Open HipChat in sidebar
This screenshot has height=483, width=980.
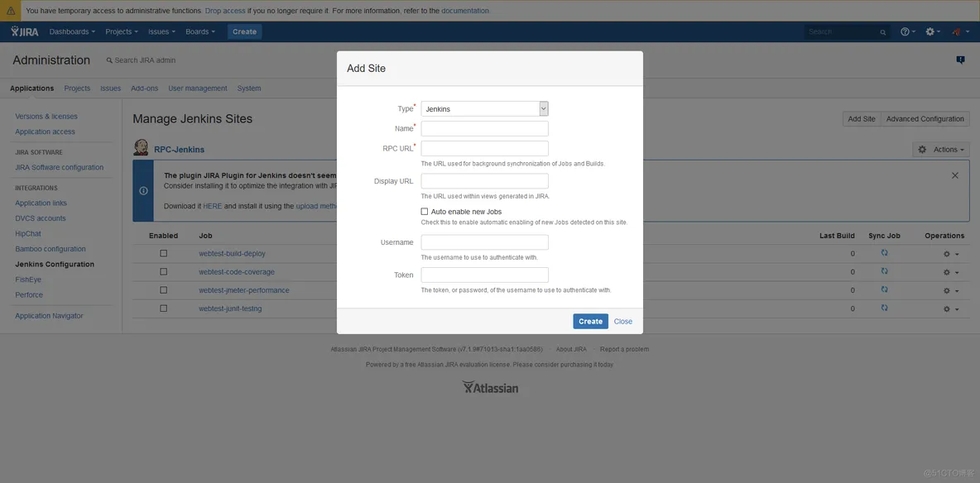coord(28,234)
